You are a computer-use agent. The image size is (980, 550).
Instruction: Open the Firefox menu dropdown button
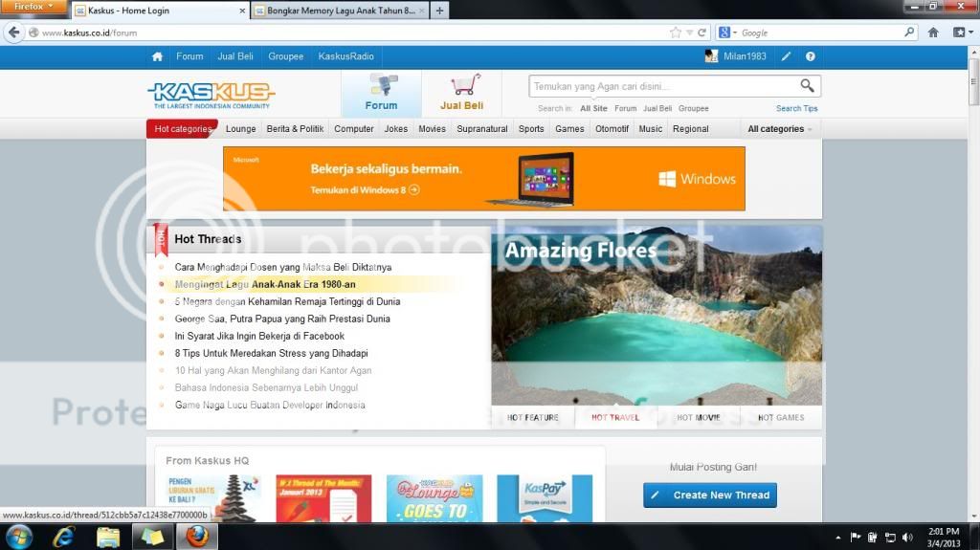pyautogui.click(x=33, y=7)
